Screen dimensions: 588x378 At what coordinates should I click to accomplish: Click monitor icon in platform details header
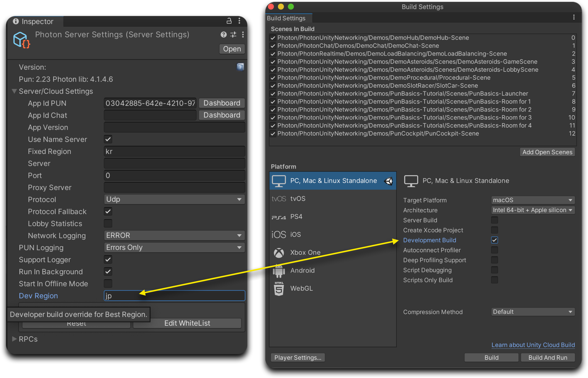click(411, 181)
